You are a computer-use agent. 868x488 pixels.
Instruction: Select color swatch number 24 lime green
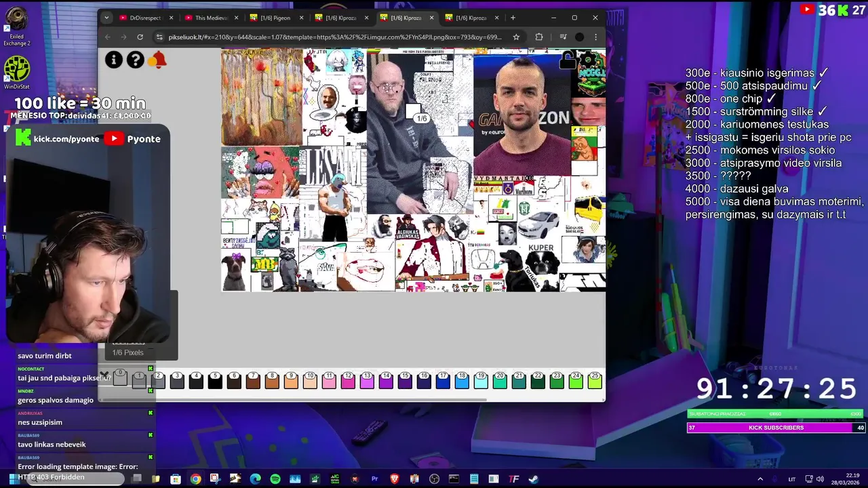[x=576, y=382]
